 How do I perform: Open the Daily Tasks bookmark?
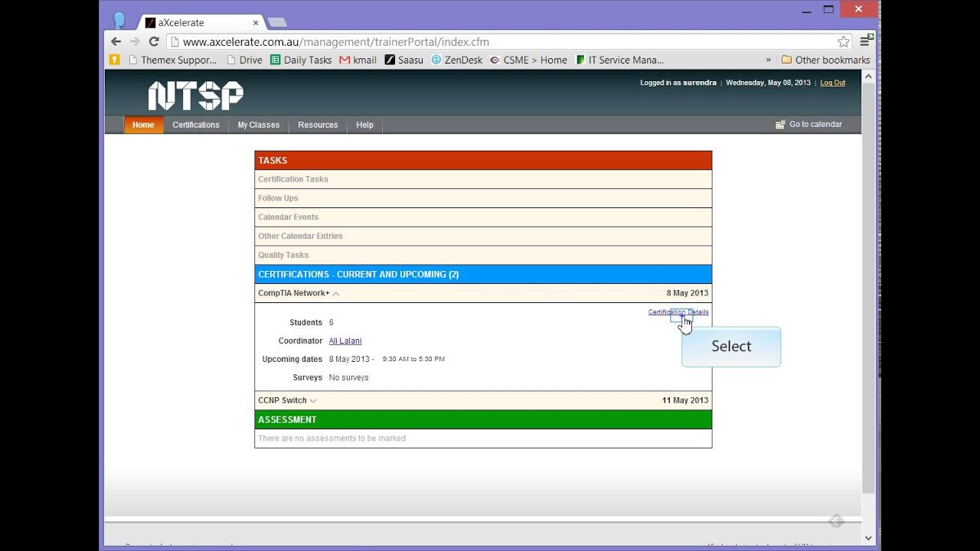click(301, 60)
